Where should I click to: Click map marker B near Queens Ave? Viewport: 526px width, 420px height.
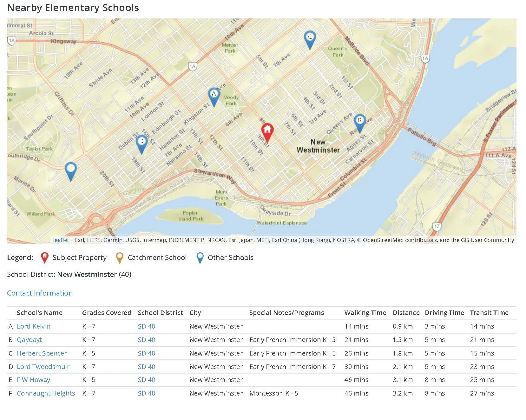[x=359, y=123]
